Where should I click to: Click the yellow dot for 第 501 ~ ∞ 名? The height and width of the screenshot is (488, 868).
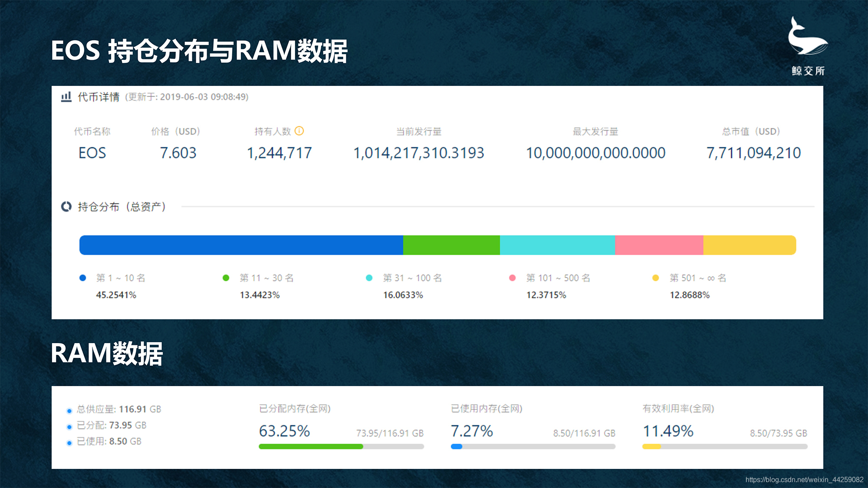click(x=655, y=278)
